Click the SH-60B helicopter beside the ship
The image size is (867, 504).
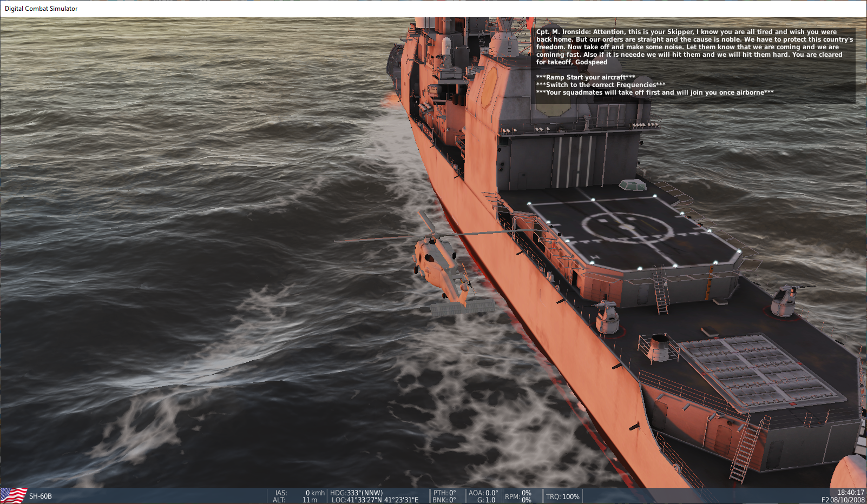pyautogui.click(x=441, y=263)
